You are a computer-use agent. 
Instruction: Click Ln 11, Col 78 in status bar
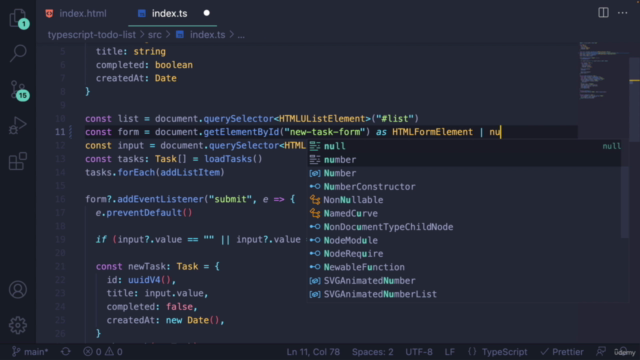tap(313, 352)
